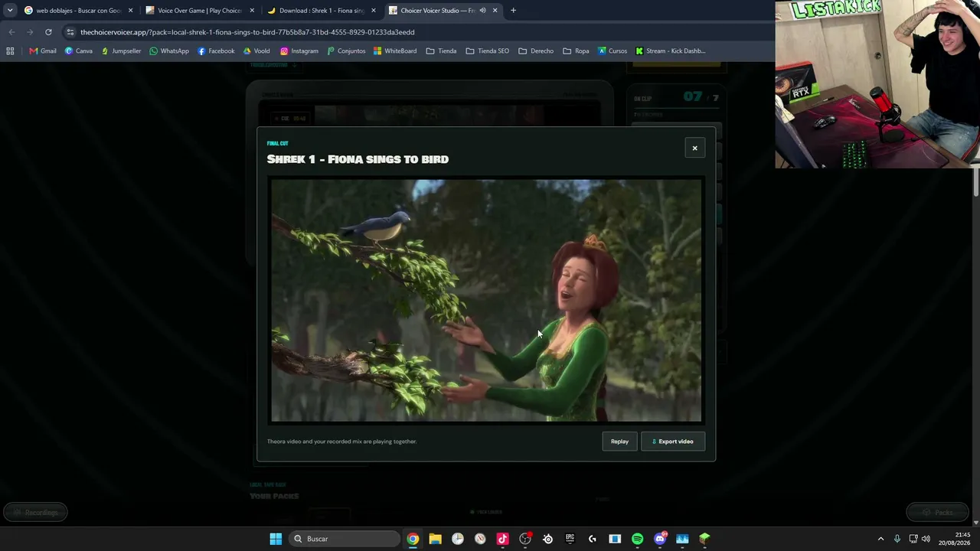Open the Stream - Kick Dashboard bookmark
Screen dimensions: 980x551
[671, 51]
